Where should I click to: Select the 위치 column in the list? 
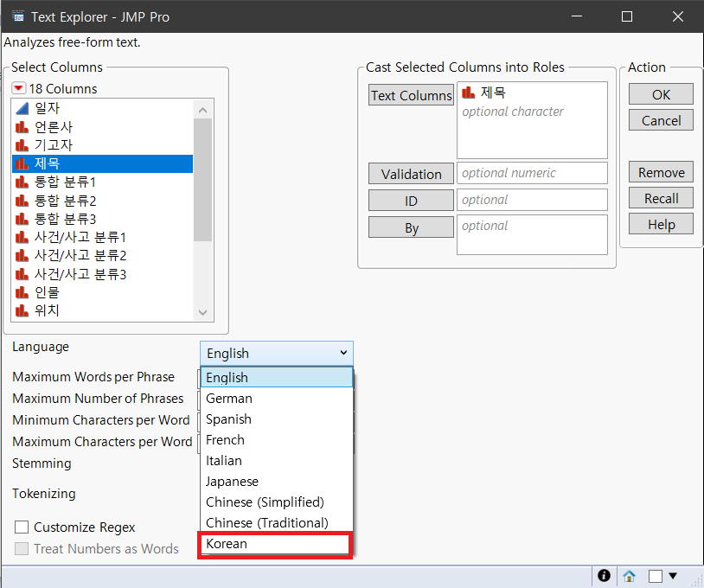102,310
